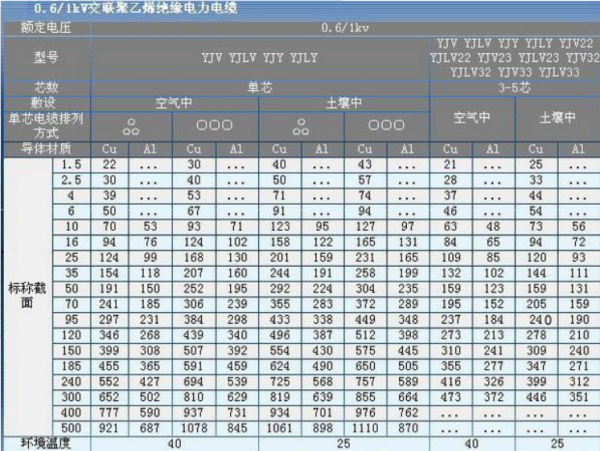This screenshot has width=600, height=451.
Task: Click the value 1110 in the 500 row
Action: 365,428
